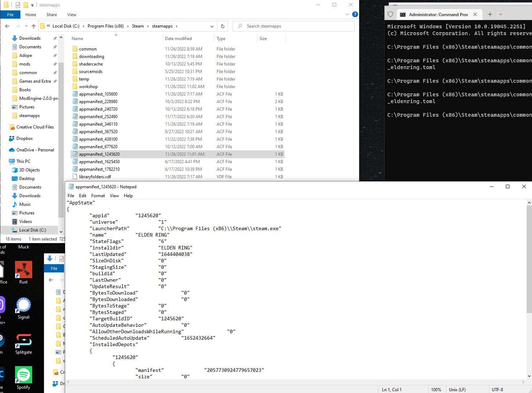
Task: Open Notepad View menu
Action: (x=114, y=196)
